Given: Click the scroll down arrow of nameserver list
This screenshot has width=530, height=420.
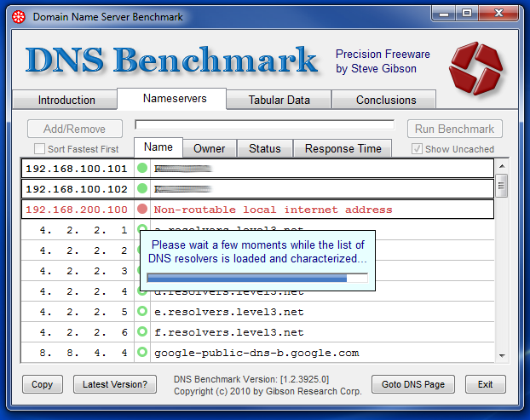Looking at the screenshot, I should tap(502, 355).
